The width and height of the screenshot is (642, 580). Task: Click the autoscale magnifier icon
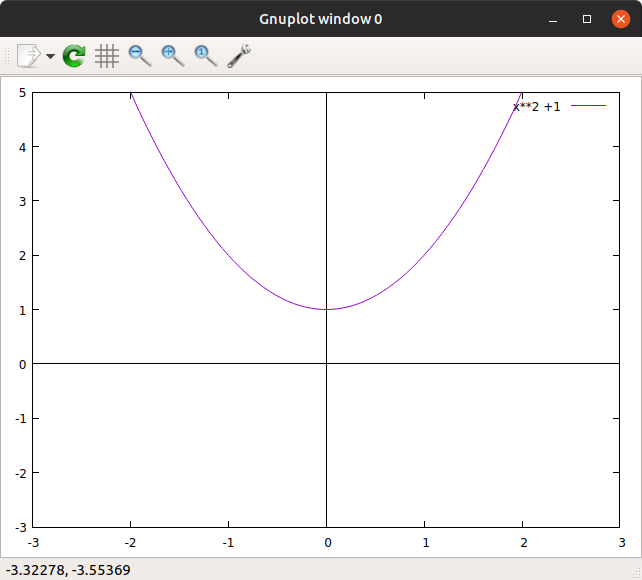(206, 56)
